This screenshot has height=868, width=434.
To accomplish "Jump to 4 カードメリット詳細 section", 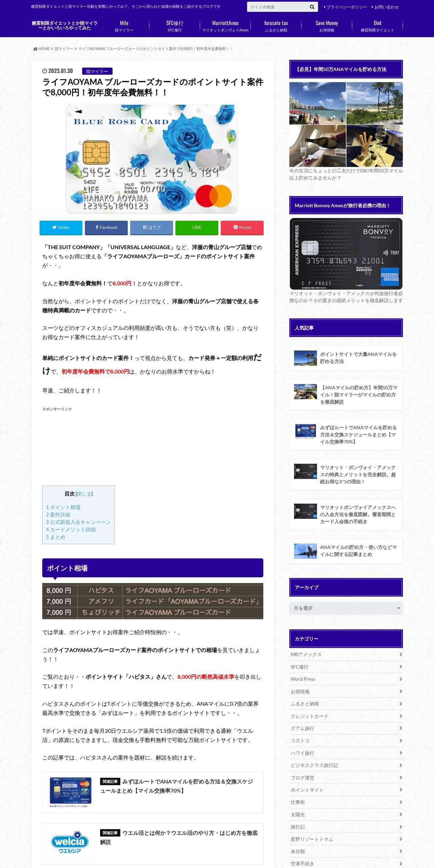I will [71, 530].
